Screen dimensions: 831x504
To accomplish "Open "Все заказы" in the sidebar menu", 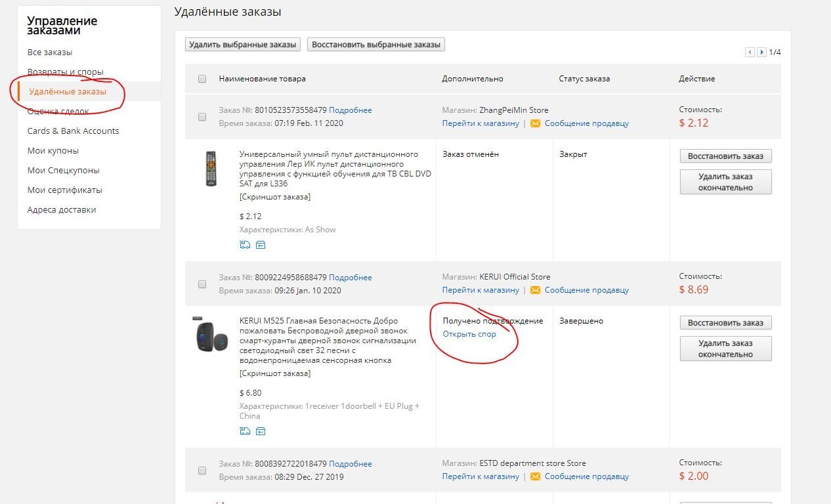I will point(50,52).
